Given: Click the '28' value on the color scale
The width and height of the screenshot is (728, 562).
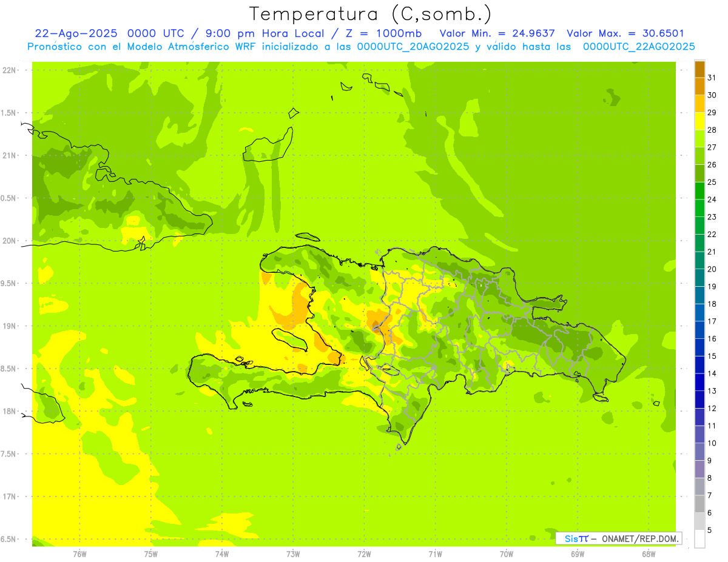Looking at the screenshot, I should click(712, 130).
